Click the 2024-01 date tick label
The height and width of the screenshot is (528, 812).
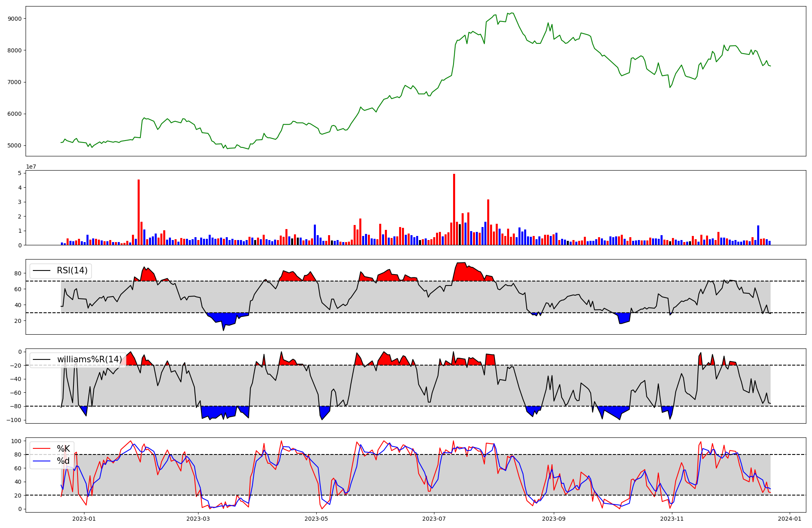[x=790, y=519]
